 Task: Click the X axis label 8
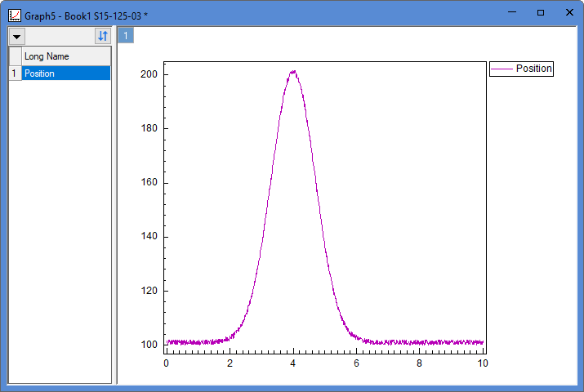(419, 363)
